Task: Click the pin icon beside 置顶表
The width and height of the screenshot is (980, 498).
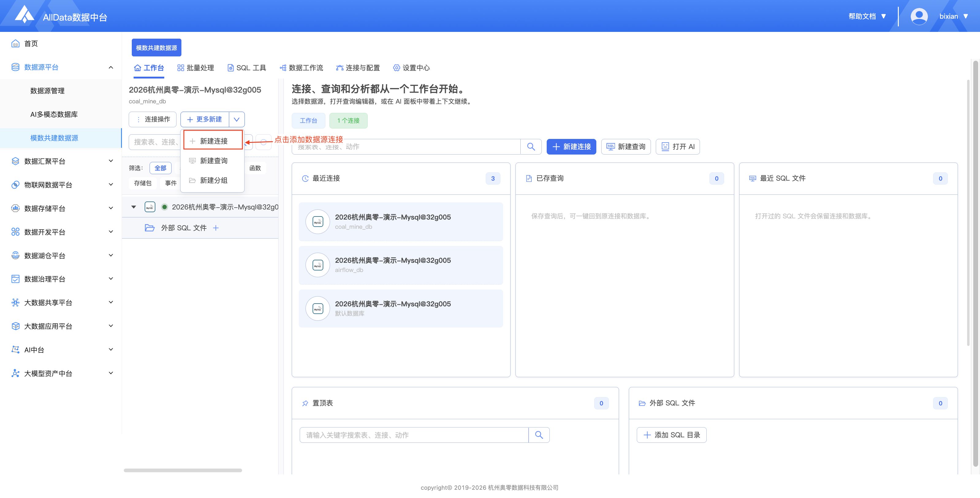Action: point(305,403)
